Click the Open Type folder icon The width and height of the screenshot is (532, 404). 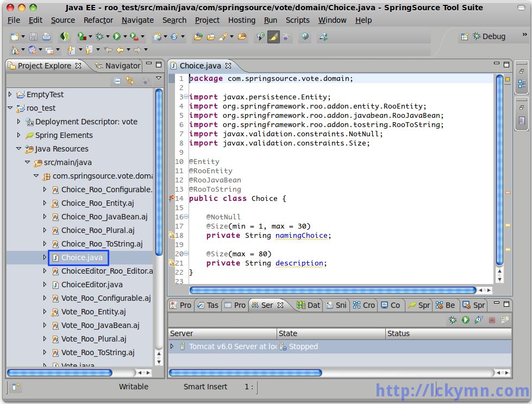click(198, 36)
